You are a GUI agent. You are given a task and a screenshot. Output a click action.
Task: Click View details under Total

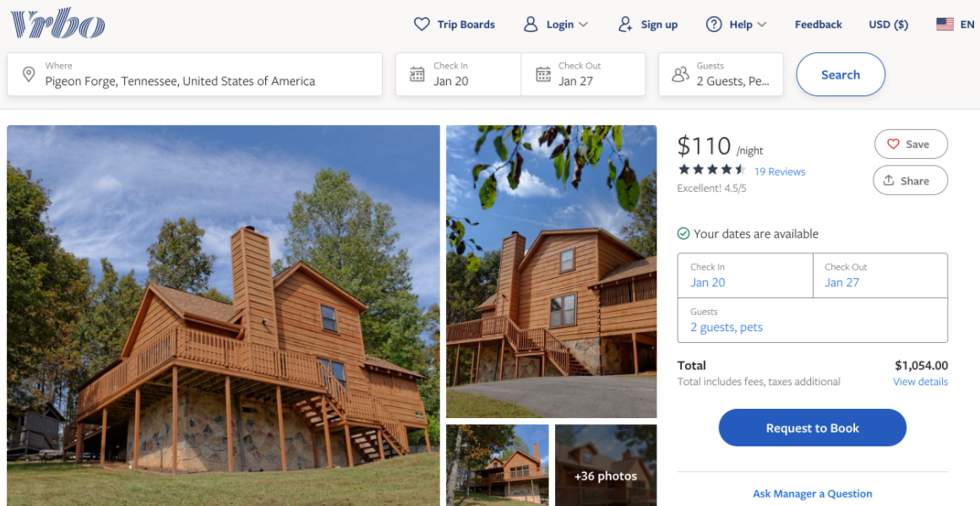point(920,382)
